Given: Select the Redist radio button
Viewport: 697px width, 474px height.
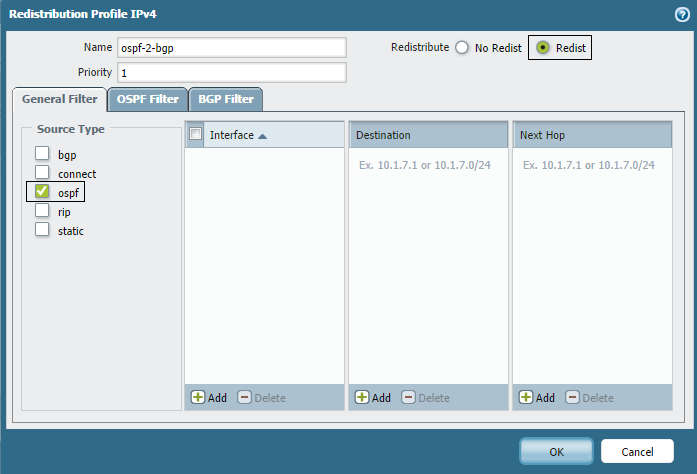Looking at the screenshot, I should [543, 48].
